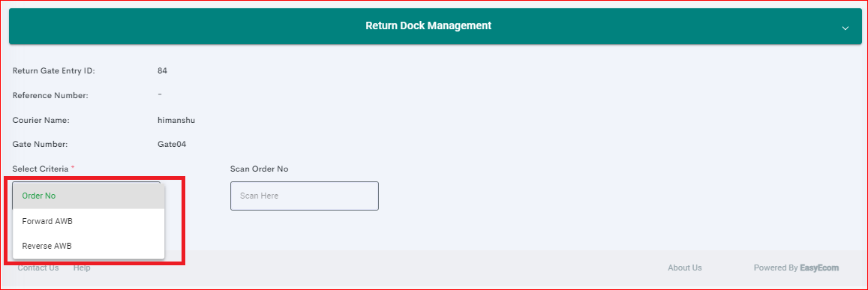Visit the About Us link
This screenshot has height=290, width=868.
click(685, 268)
